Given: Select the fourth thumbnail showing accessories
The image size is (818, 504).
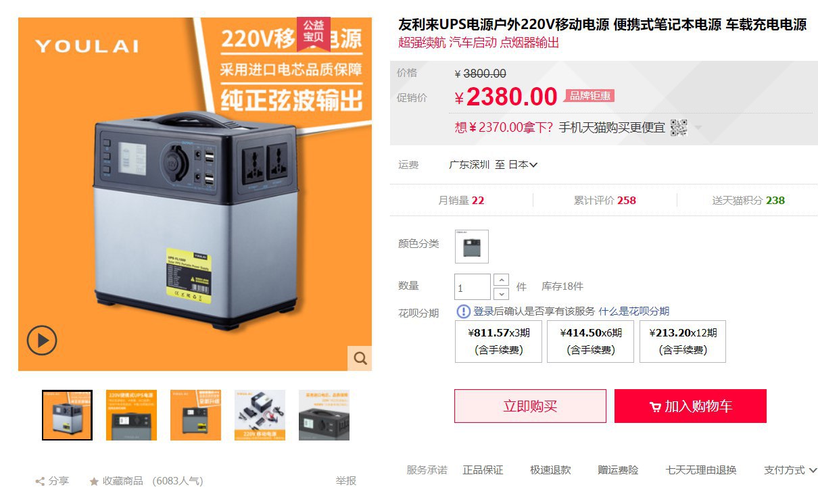Looking at the screenshot, I should coord(260,415).
